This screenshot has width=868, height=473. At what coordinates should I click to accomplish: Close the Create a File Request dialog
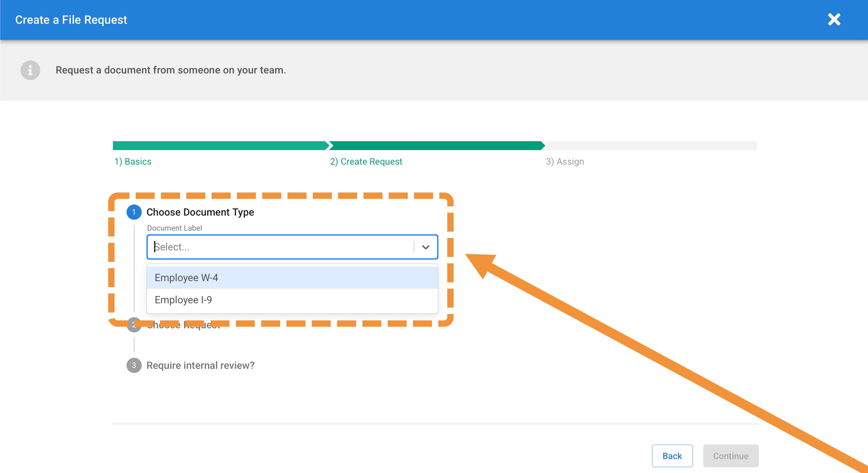[834, 20]
